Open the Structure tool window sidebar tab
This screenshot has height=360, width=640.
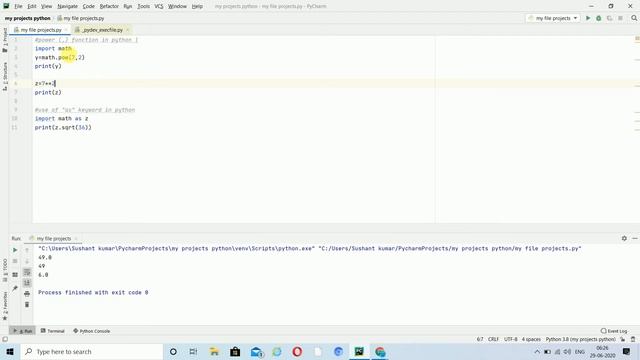click(x=4, y=76)
